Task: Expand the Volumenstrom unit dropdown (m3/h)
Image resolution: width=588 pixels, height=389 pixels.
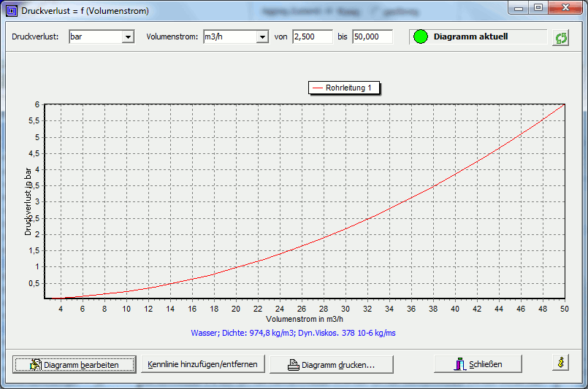Action: click(262, 37)
